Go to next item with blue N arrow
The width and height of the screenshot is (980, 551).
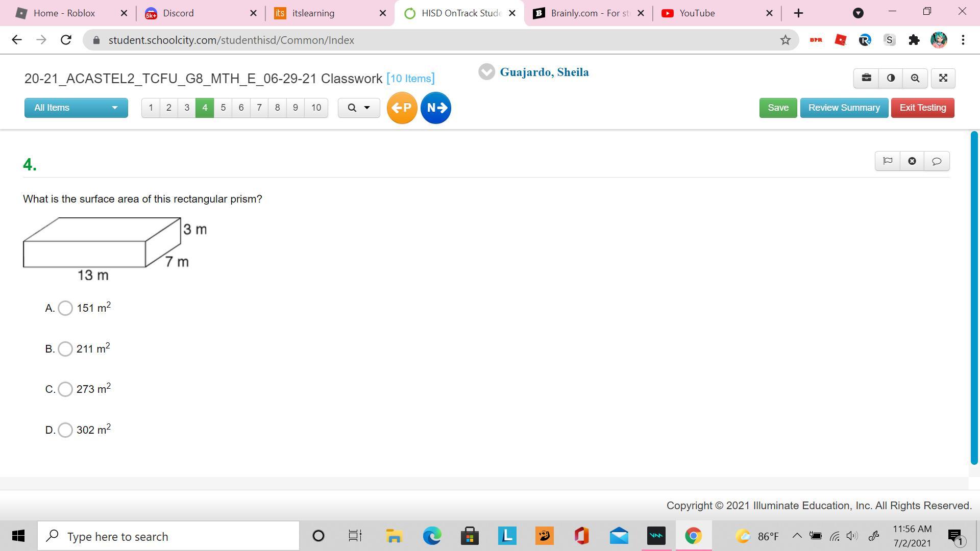click(x=436, y=108)
